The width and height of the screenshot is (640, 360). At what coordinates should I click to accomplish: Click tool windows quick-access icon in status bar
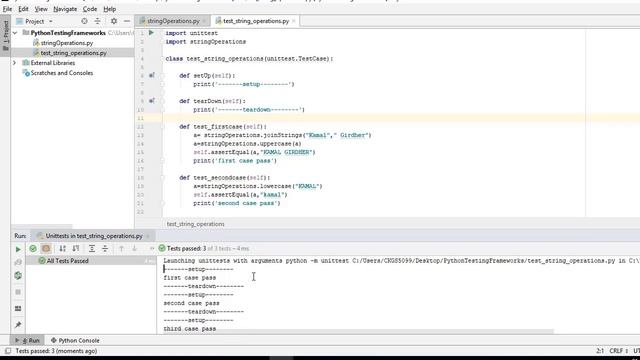[8, 351]
